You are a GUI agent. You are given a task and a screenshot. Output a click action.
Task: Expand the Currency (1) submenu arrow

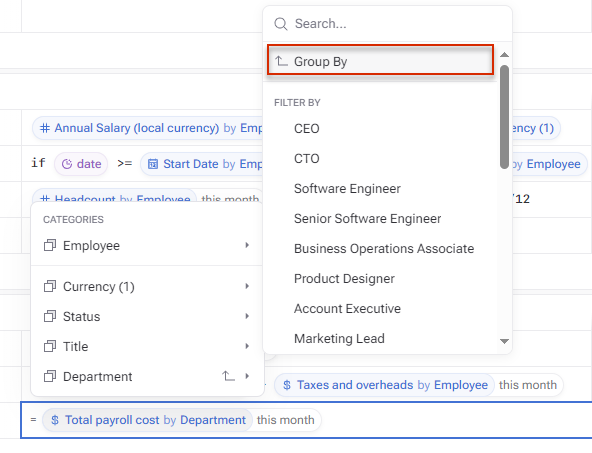coord(247,286)
